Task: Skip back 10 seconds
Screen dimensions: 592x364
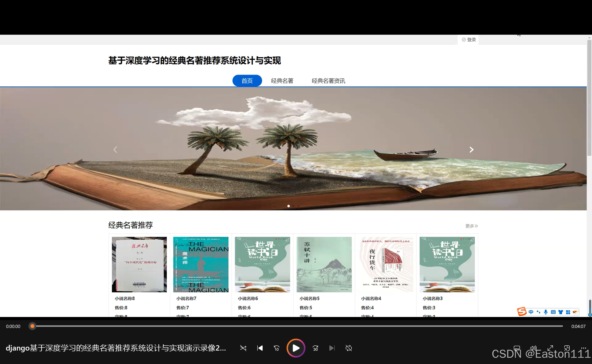Action: (x=276, y=348)
